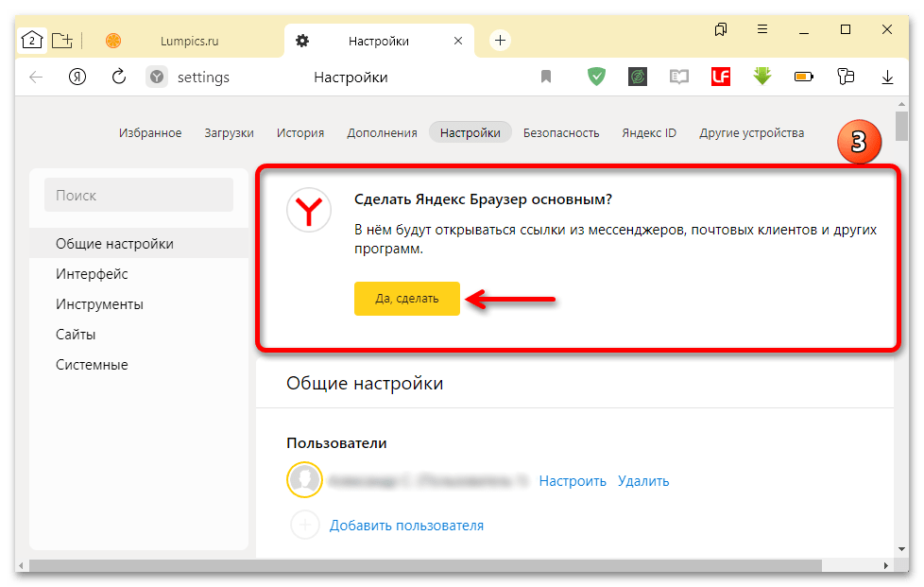This screenshot has width=924, height=587.
Task: Click the Да, сделать button
Action: [406, 298]
